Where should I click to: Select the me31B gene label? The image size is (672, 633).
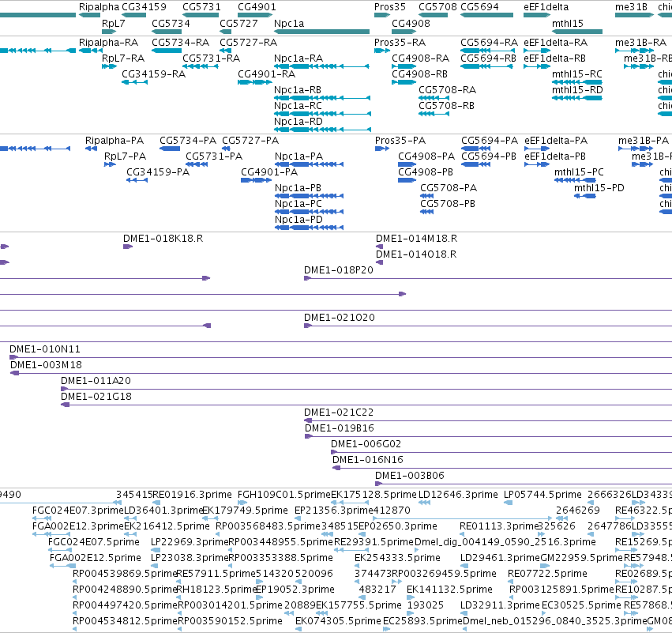(x=631, y=7)
